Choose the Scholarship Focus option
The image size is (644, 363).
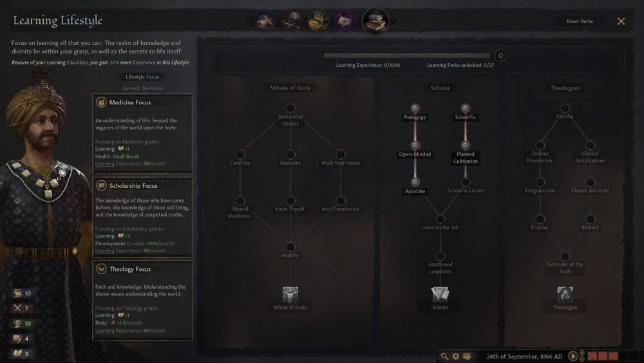pos(142,218)
